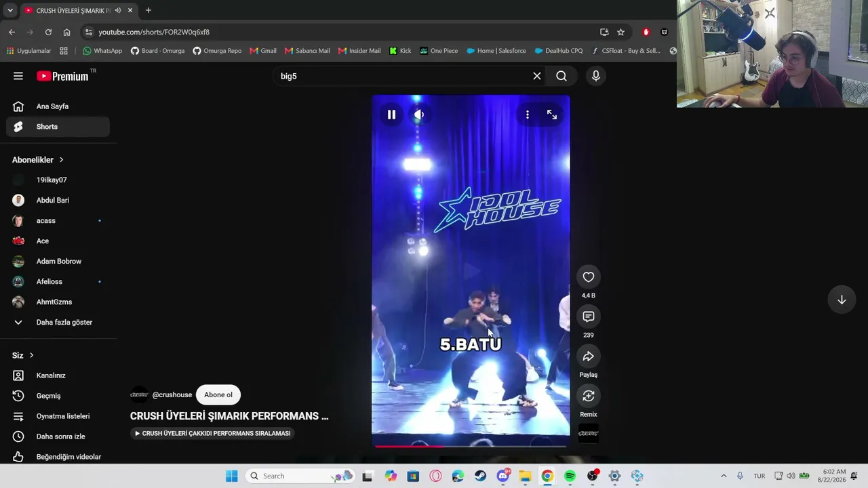The image size is (868, 488).
Task: Open the linked video CRUSH ÜYELERİ ÇAKKIDI
Action: (x=212, y=433)
